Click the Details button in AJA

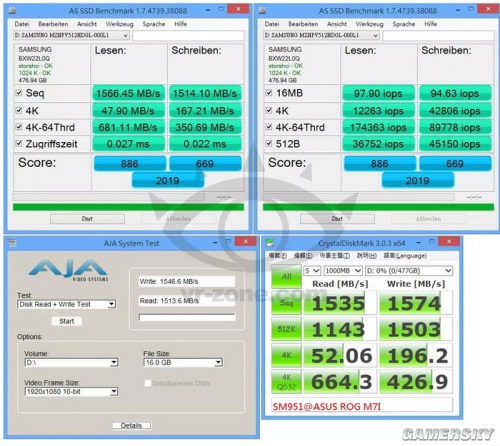[131, 426]
